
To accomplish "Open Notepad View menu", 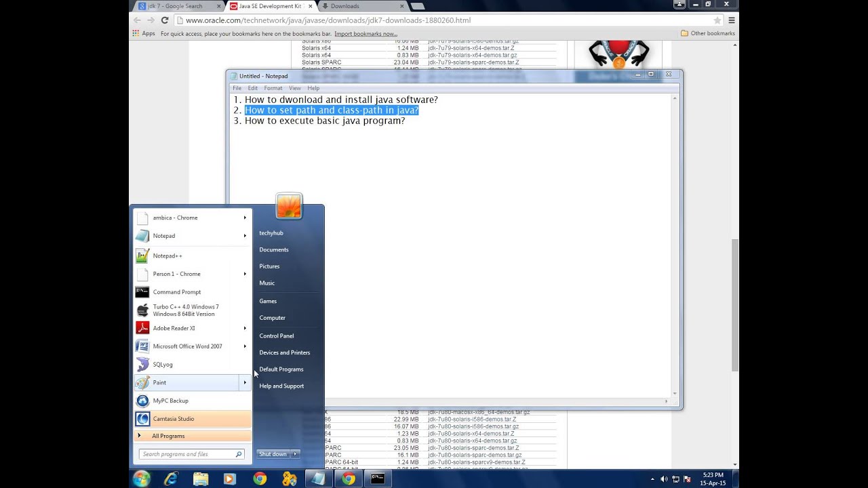I will pyautogui.click(x=295, y=88).
